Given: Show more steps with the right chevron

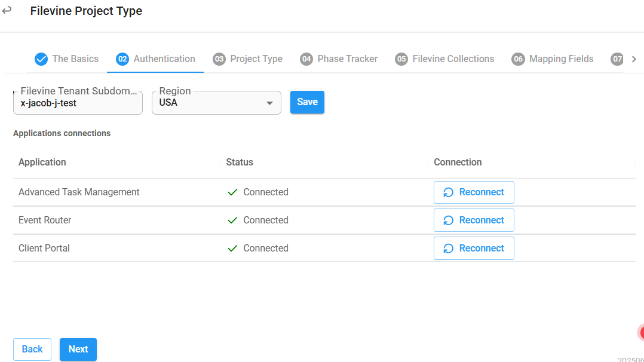Looking at the screenshot, I should click(x=634, y=59).
